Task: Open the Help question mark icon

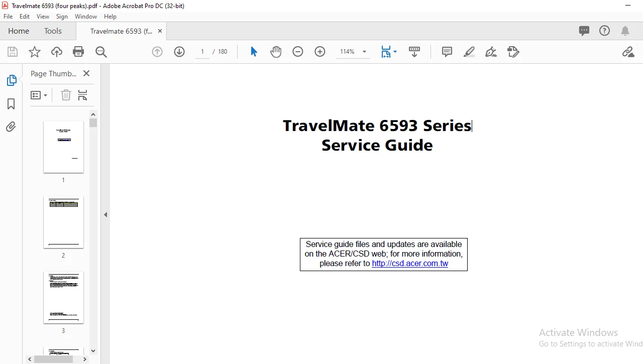Action: (x=605, y=31)
